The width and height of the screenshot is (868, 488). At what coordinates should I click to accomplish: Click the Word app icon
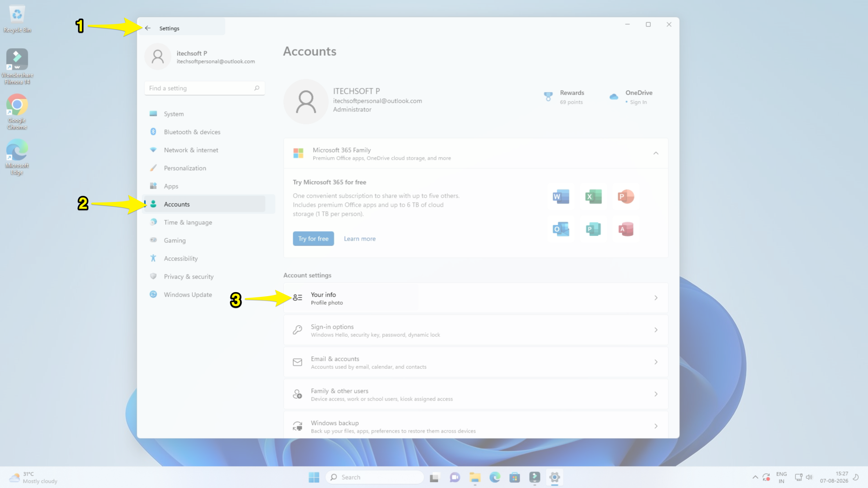pos(561,197)
